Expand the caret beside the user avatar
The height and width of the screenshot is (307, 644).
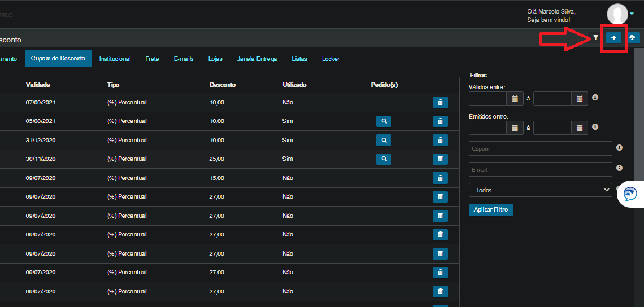coord(632,14)
